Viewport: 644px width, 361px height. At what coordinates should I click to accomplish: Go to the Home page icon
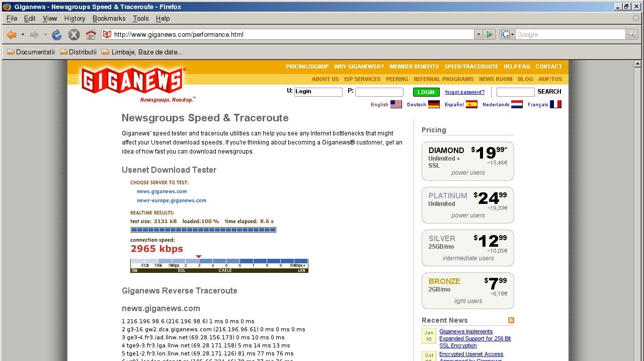tap(91, 35)
